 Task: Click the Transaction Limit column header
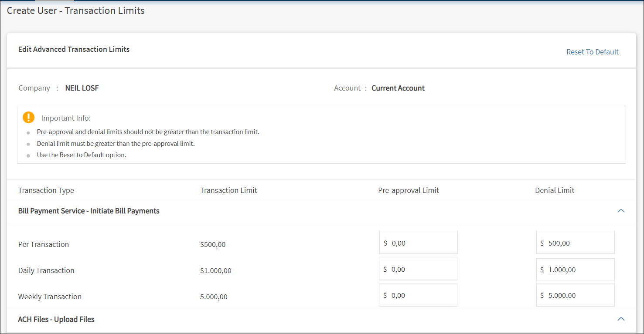228,190
